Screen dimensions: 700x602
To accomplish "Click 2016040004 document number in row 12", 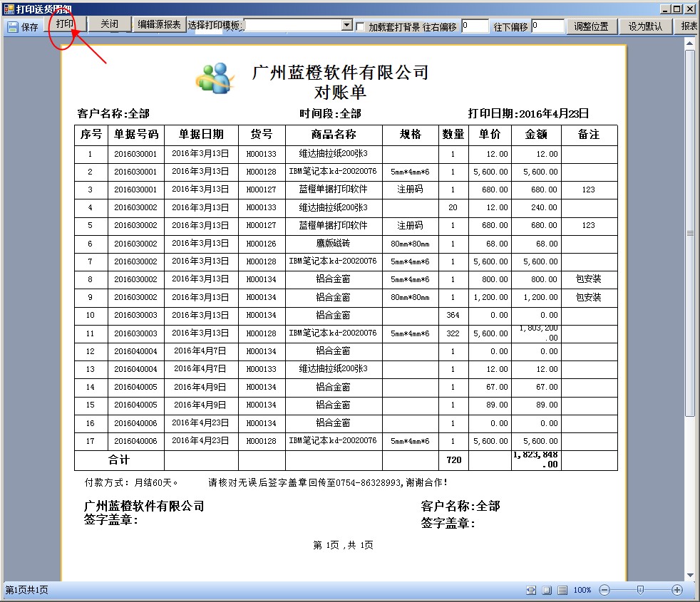I will [135, 352].
